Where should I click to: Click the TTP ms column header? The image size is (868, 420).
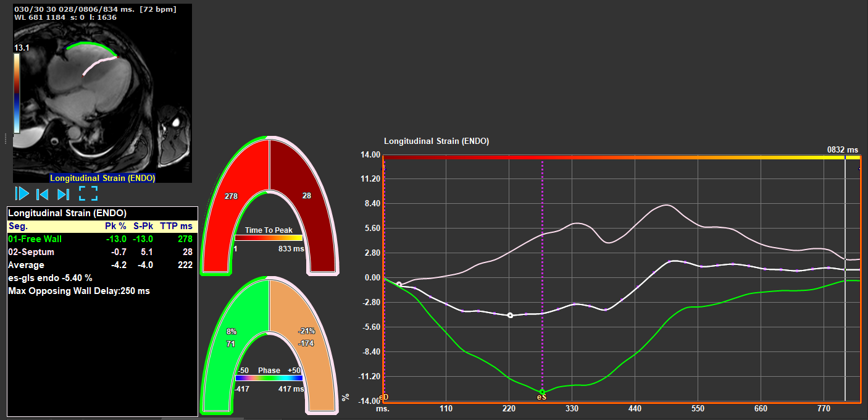176,226
